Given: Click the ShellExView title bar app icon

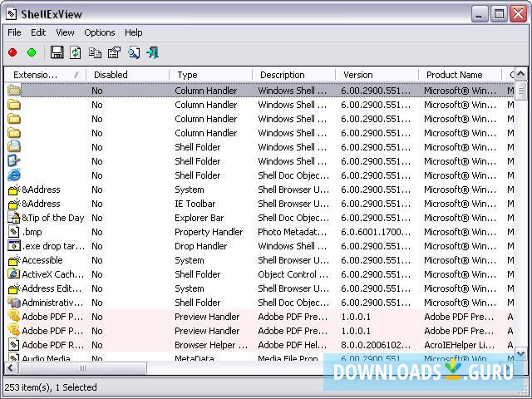Looking at the screenshot, I should 11,14.
